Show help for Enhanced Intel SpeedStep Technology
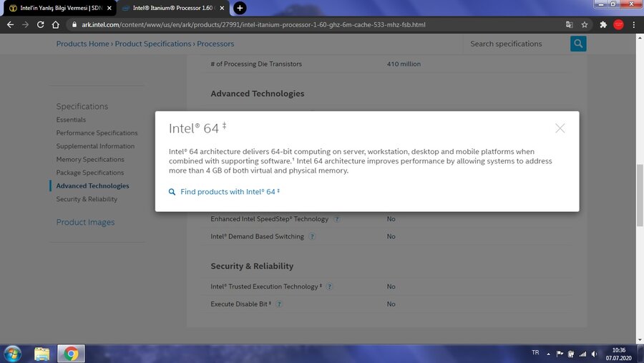 point(337,219)
